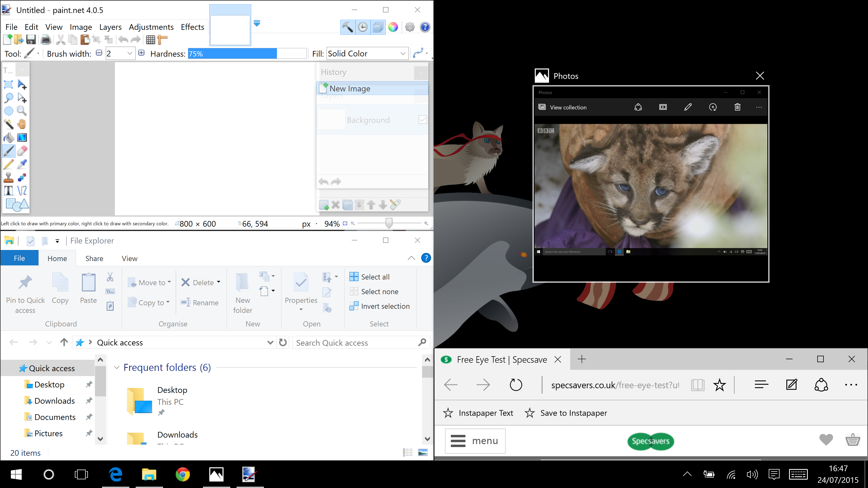Select the Color Picker eyedropper tool
868x488 pixels.
pos(22,164)
